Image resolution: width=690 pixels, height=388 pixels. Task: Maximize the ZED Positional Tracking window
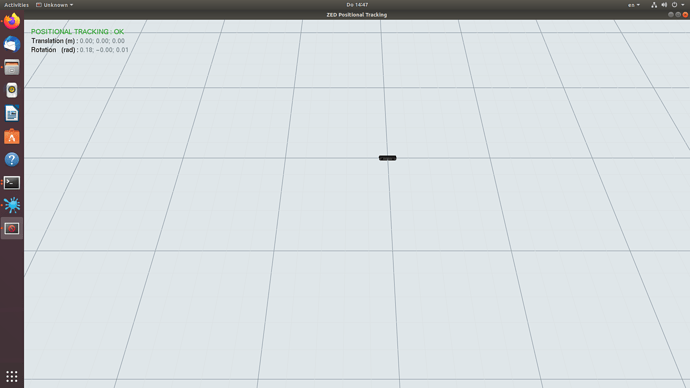click(x=678, y=15)
